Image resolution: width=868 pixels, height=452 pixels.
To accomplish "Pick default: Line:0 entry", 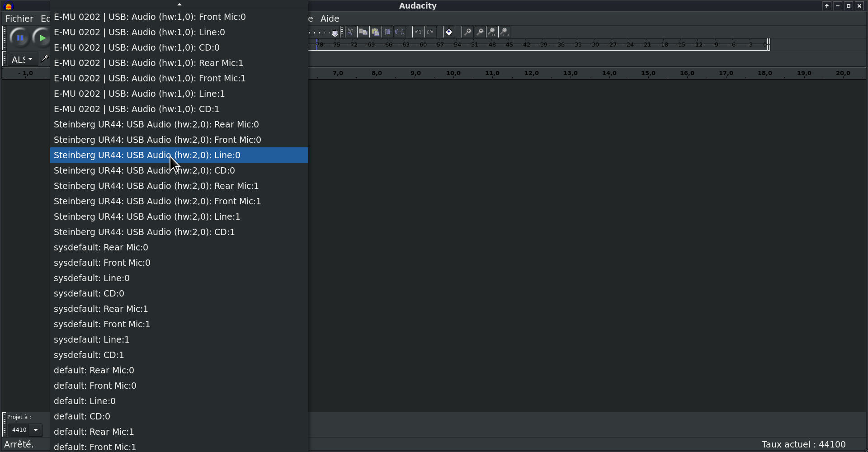I will coord(179,401).
